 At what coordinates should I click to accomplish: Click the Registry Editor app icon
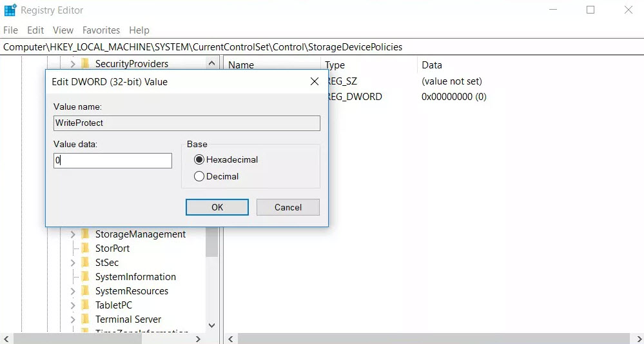click(10, 10)
